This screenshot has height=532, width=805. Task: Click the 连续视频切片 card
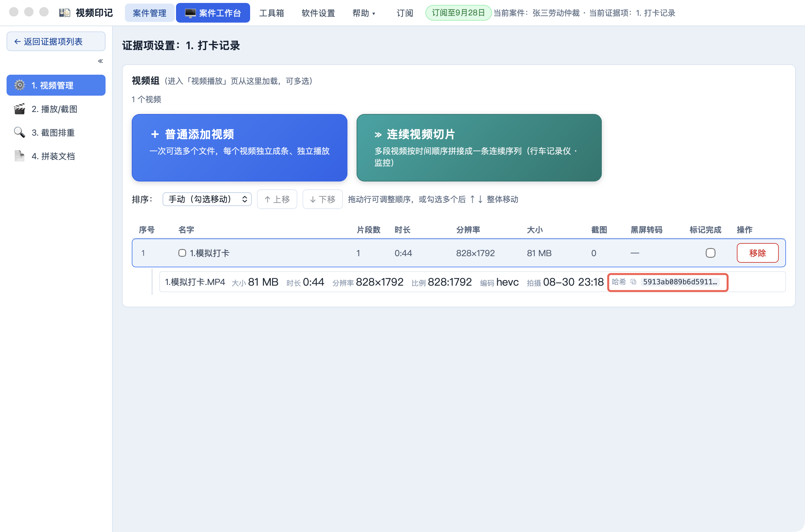479,148
